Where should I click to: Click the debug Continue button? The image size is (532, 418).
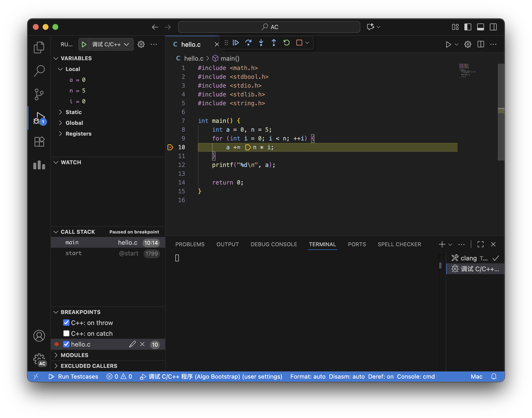click(236, 43)
